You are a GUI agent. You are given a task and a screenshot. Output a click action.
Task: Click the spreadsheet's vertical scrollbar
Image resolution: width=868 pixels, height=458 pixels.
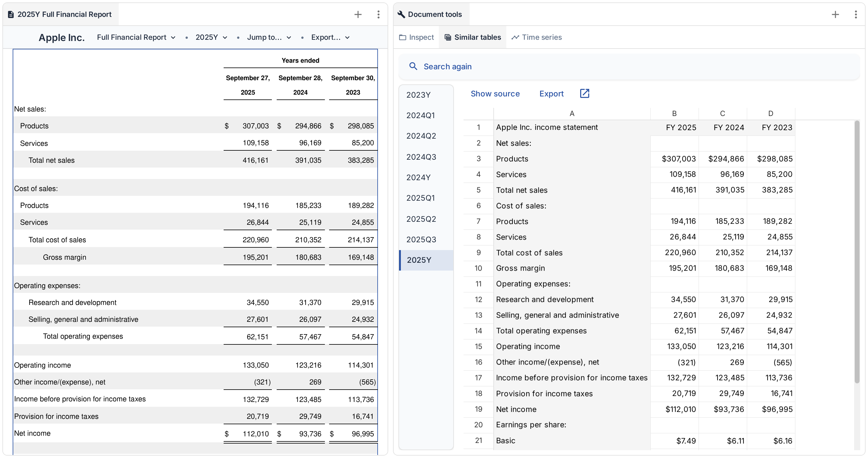857,252
